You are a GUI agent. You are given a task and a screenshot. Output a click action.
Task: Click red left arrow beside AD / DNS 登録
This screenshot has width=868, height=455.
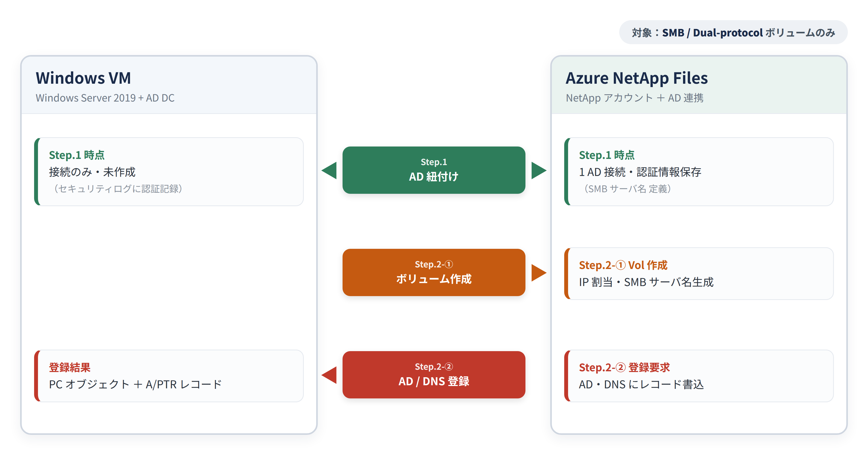point(329,375)
